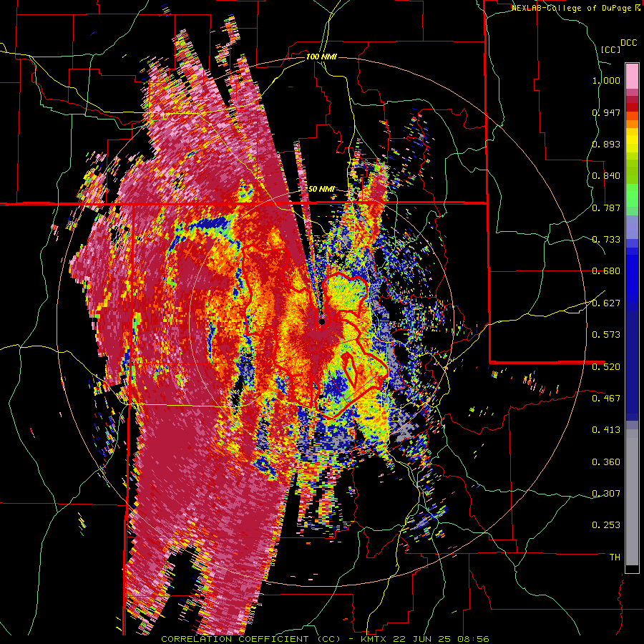Image resolution: width=644 pixels, height=644 pixels.
Task: Select the 0.787 scale value
Action: (606, 208)
